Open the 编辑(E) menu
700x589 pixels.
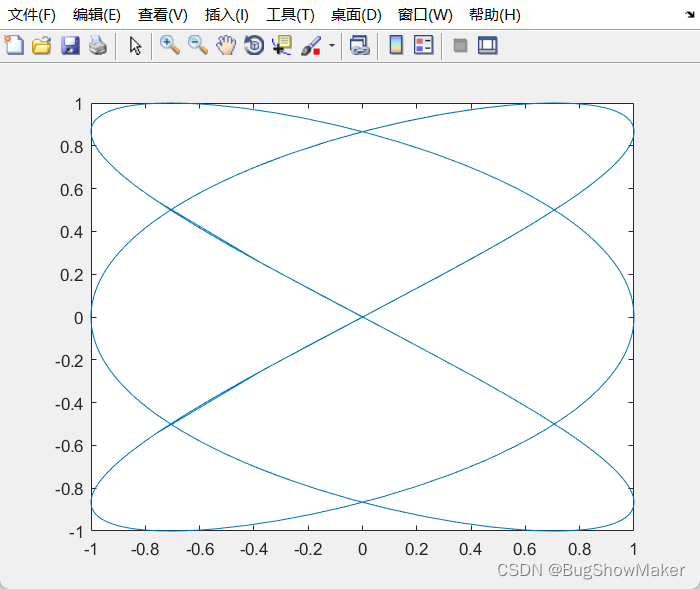[x=96, y=15]
